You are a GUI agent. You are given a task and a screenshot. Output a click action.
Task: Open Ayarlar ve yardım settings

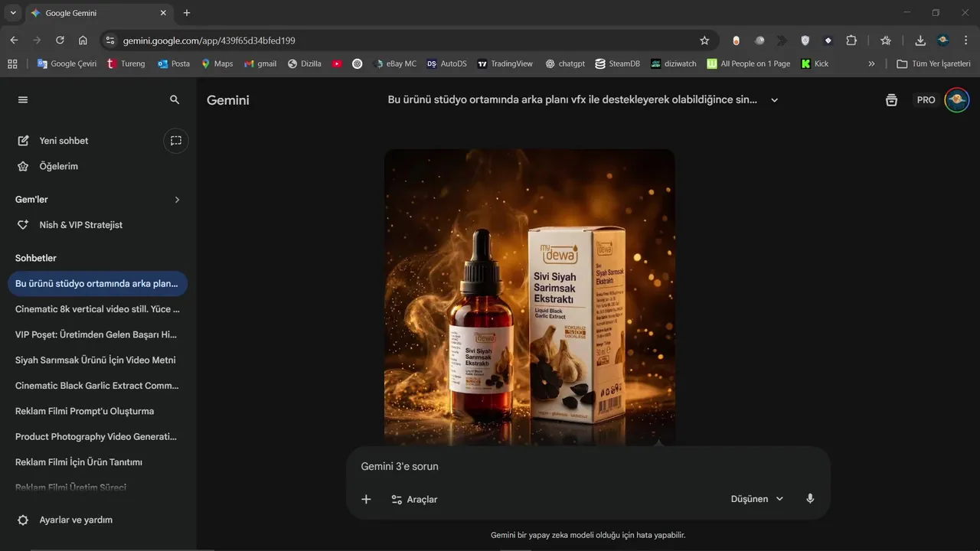pyautogui.click(x=65, y=520)
